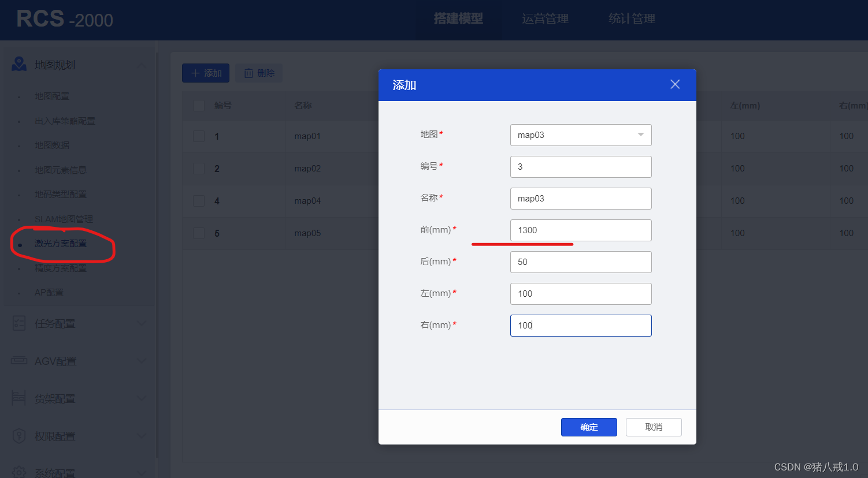Click the map04 name cell
The image size is (868, 478).
(x=307, y=201)
